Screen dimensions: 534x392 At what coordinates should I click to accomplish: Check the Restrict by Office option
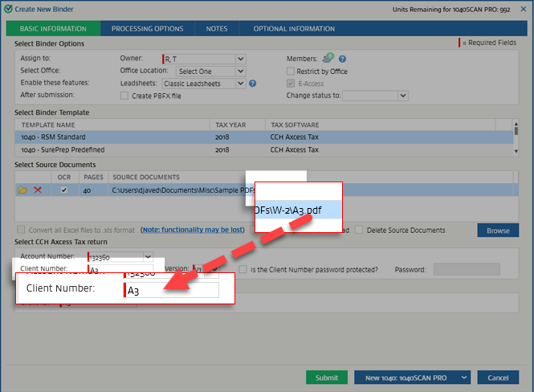tap(291, 71)
